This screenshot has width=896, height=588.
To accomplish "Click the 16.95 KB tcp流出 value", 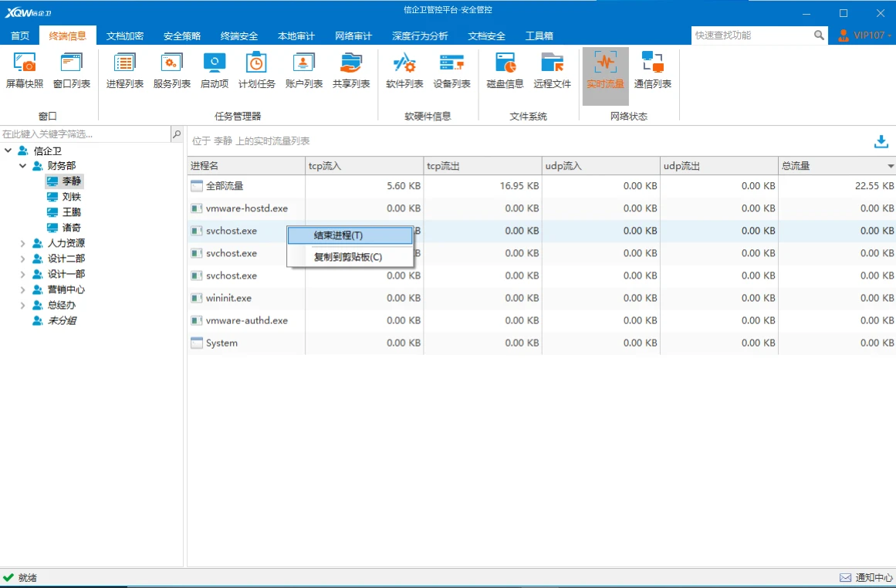I will click(519, 186).
